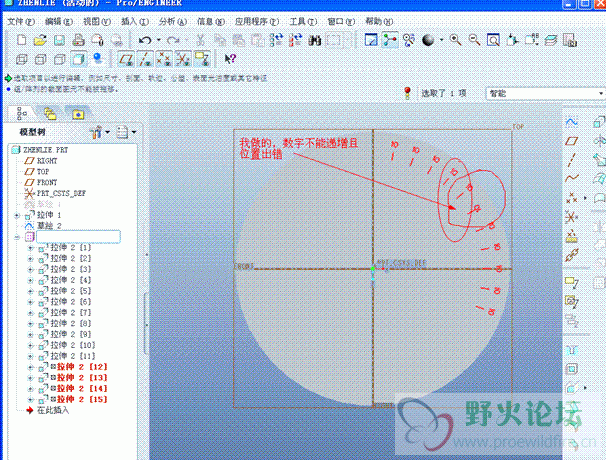This screenshot has width=606, height=460.
Task: Expand the 拉伸 2 [1] node
Action: pyautogui.click(x=31, y=248)
